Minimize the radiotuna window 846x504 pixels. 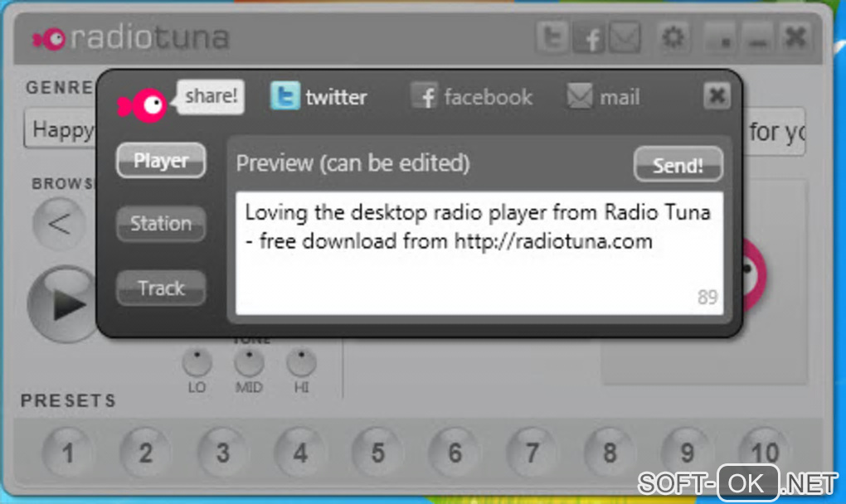coord(759,38)
